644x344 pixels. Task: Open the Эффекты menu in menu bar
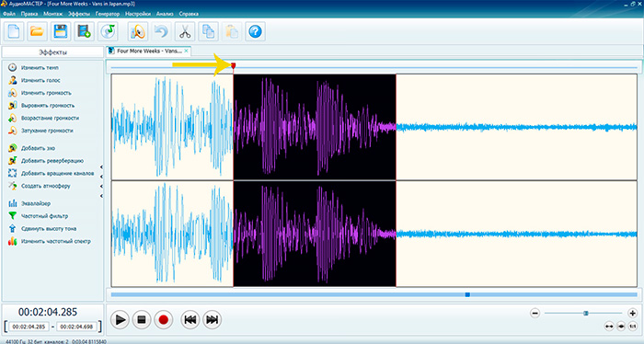[x=79, y=14]
